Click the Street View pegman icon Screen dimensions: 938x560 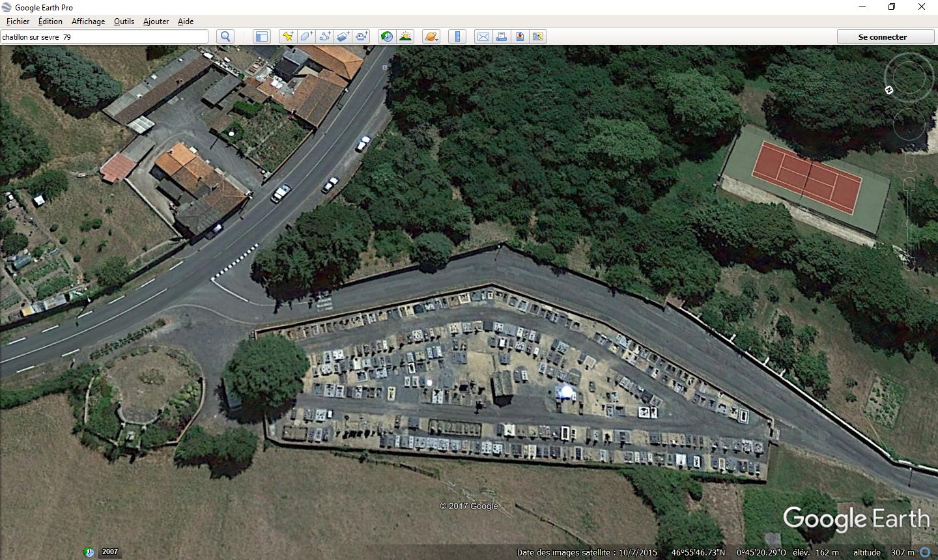tap(909, 163)
